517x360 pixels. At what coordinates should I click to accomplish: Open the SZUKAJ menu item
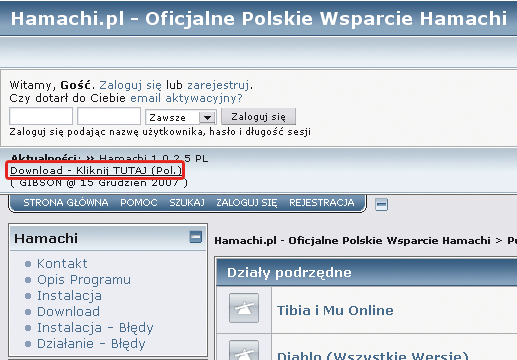(187, 203)
